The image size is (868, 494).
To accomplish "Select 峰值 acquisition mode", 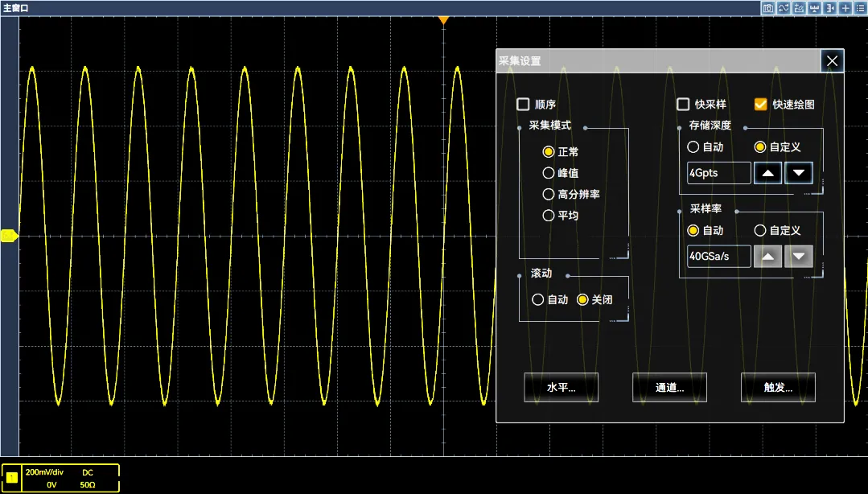I will 549,173.
